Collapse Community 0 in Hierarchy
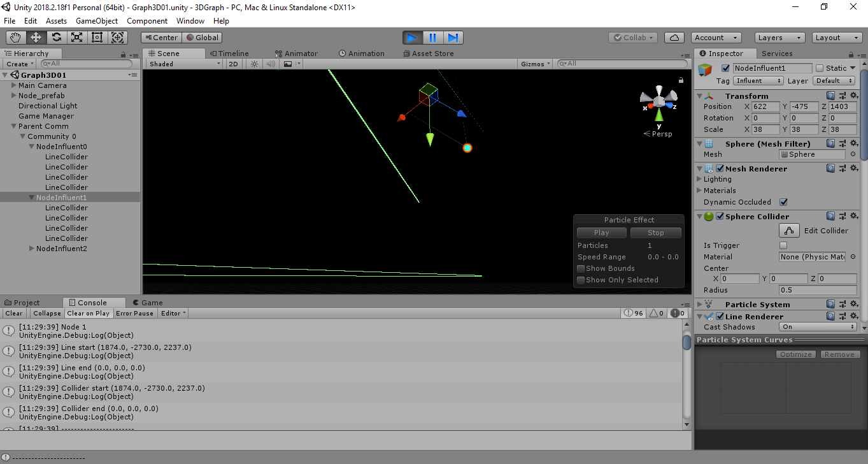 (23, 136)
